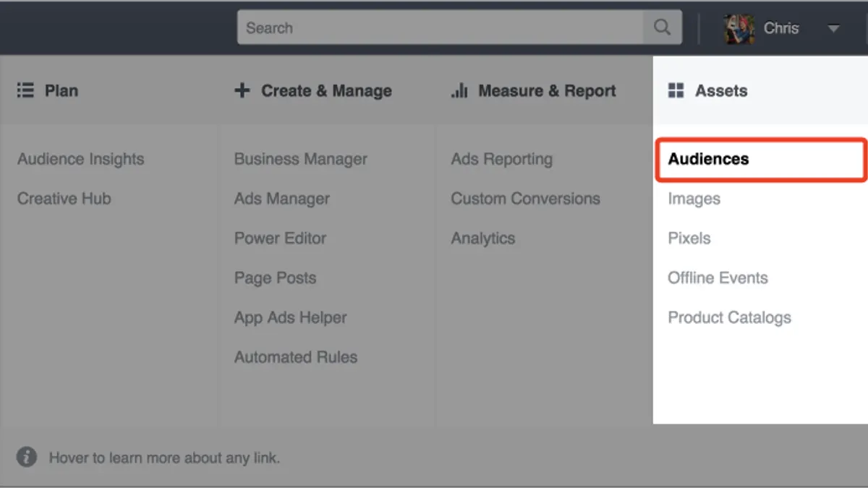This screenshot has height=488, width=868.
Task: Click the Plan list icon
Action: click(25, 90)
